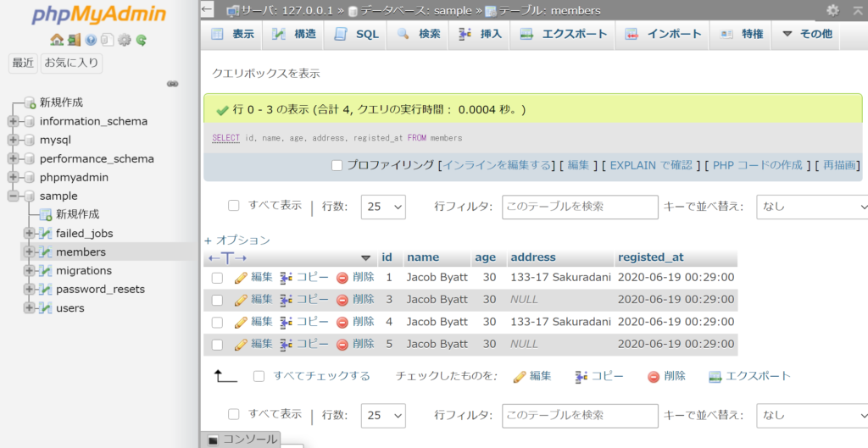The height and width of the screenshot is (448, 868).
Task: Click the home icon under phpMyAdmin logo
Action: click(x=57, y=40)
